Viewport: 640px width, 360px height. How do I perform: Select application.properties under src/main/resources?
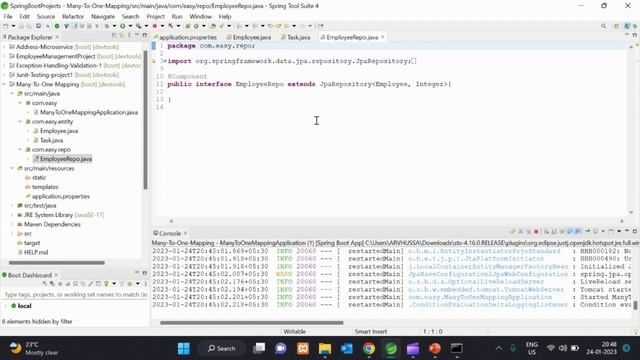[60, 196]
